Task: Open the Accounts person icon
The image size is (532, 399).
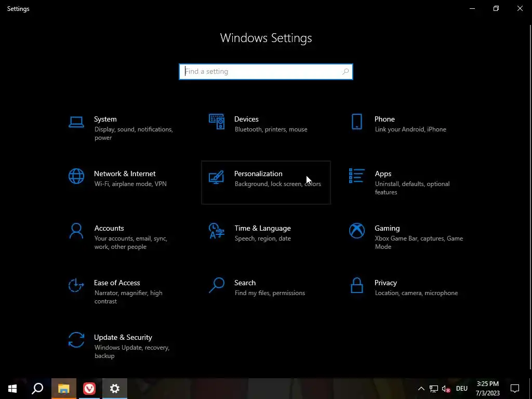Action: click(x=76, y=231)
